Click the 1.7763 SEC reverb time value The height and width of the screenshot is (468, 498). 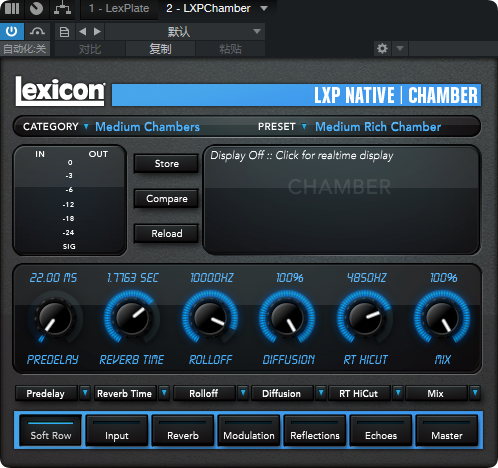[x=133, y=278]
